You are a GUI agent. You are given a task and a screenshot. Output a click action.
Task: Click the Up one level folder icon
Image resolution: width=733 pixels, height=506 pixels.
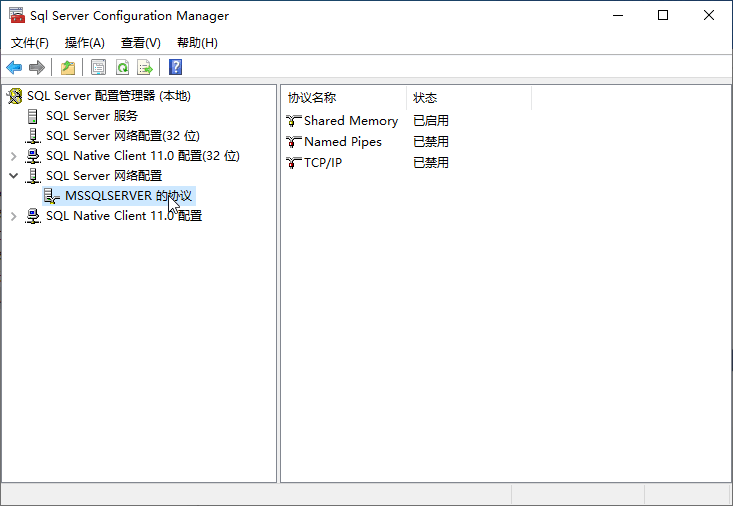point(68,67)
